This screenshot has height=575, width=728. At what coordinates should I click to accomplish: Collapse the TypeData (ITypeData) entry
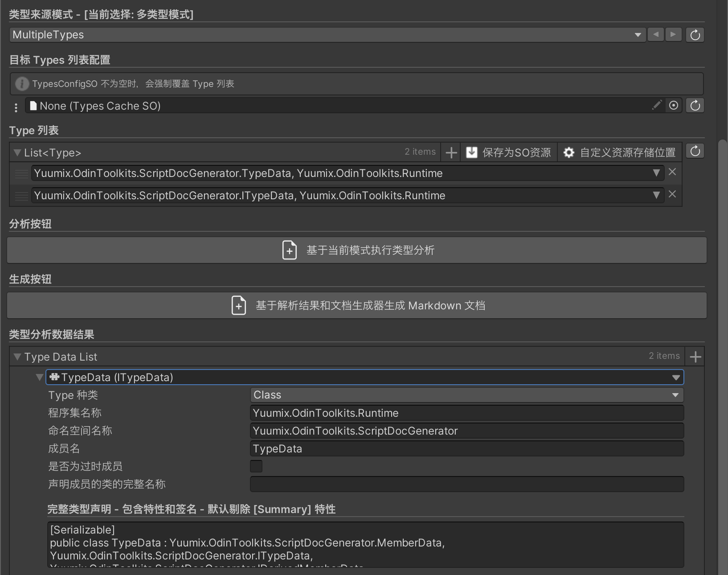click(40, 378)
